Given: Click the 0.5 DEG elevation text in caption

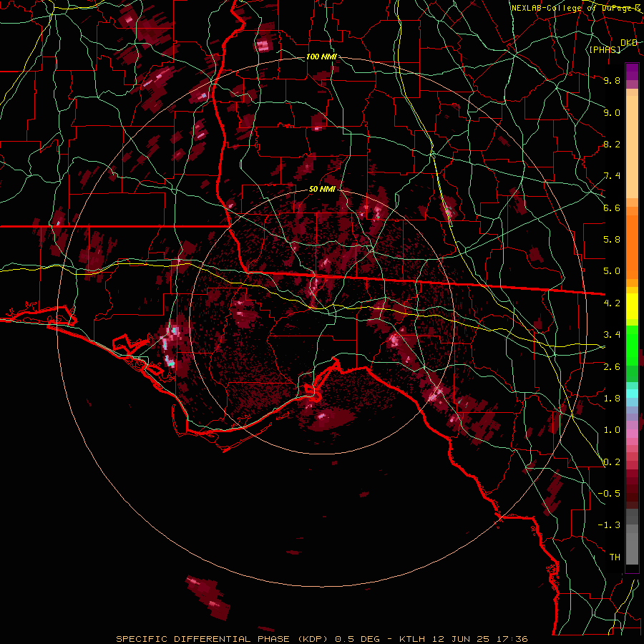Looking at the screenshot, I should click(358, 639).
